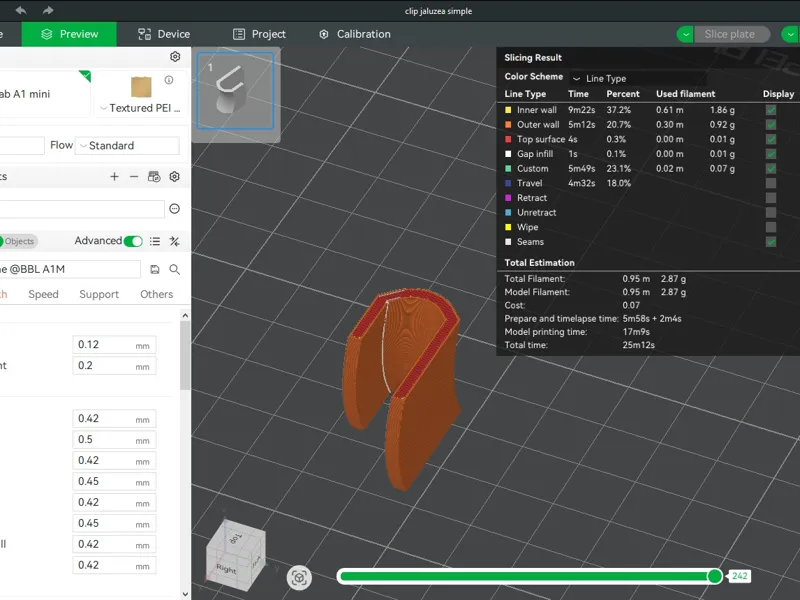Viewport: 800px width, 600px height.
Task: Add filament with plus icon
Action: point(114,177)
